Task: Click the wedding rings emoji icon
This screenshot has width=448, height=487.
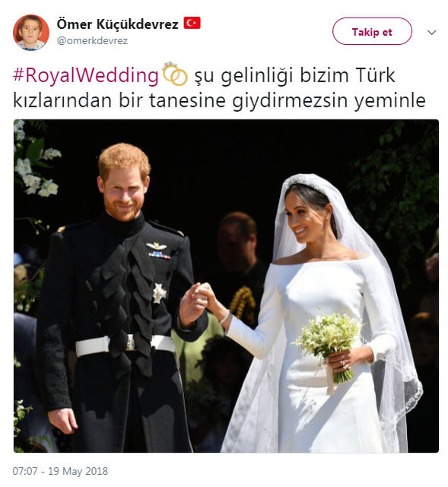Action: pos(175,74)
